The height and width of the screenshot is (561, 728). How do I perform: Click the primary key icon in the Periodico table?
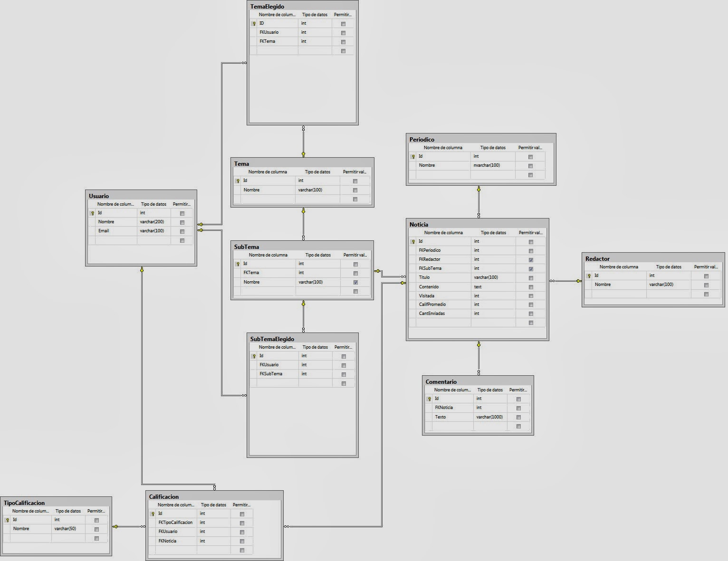pyautogui.click(x=412, y=156)
